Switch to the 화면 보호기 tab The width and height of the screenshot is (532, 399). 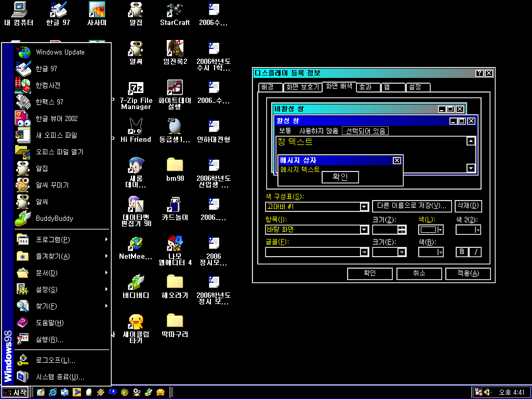click(x=302, y=87)
